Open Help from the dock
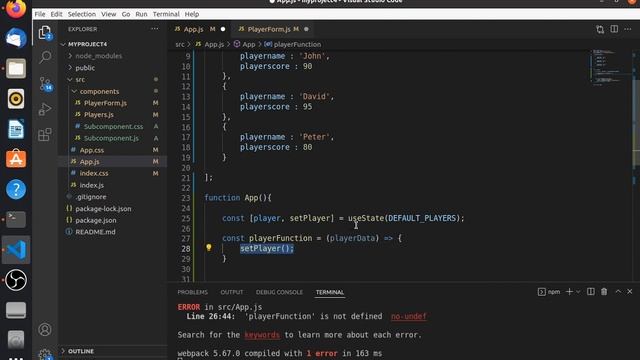 point(16,189)
